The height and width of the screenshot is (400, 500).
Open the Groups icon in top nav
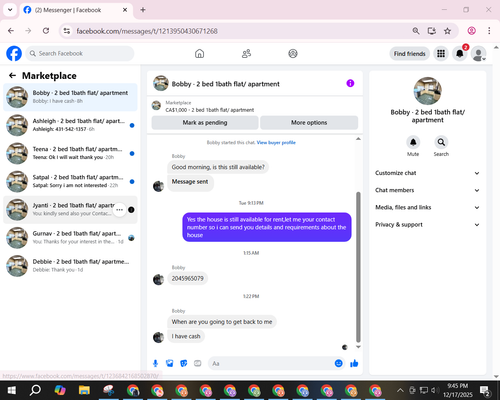coord(293,53)
